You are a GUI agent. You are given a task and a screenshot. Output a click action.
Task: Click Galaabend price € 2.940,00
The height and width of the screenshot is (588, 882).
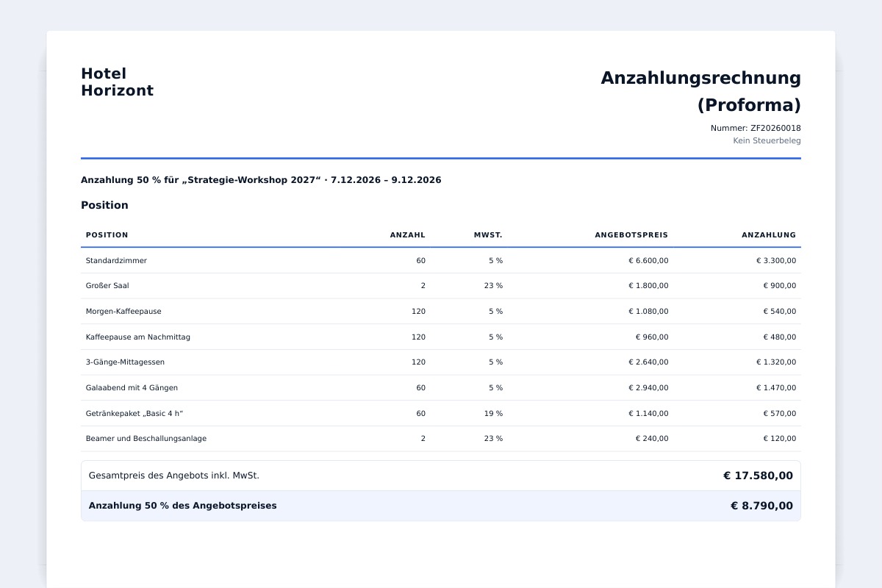(x=648, y=387)
